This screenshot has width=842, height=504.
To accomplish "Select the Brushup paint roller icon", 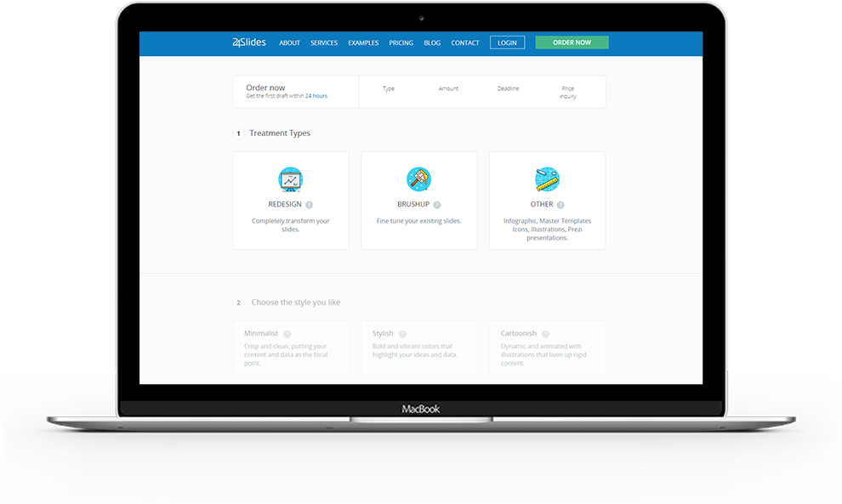I will 418,179.
